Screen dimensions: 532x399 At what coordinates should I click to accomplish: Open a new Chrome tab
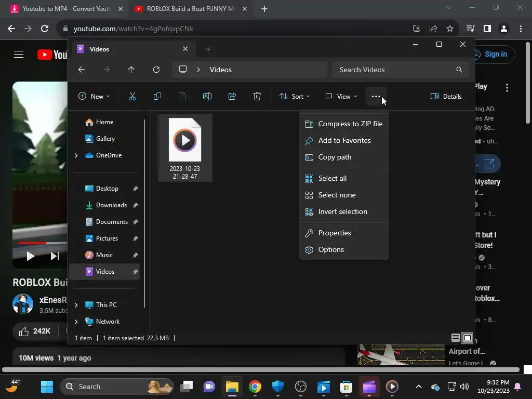(x=264, y=9)
